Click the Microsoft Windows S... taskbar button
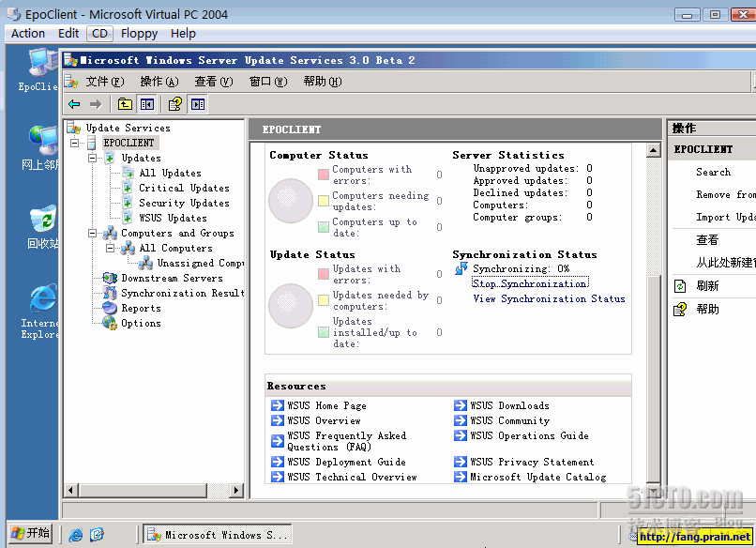 217,535
